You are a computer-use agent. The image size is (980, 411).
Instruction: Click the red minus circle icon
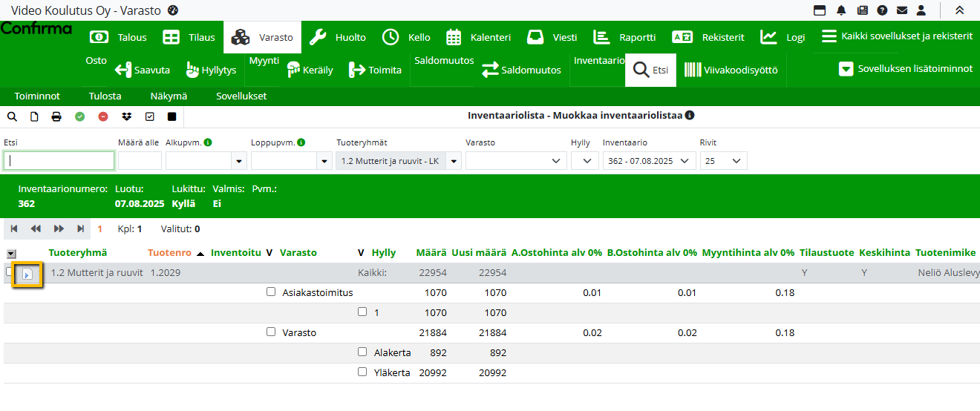[103, 116]
